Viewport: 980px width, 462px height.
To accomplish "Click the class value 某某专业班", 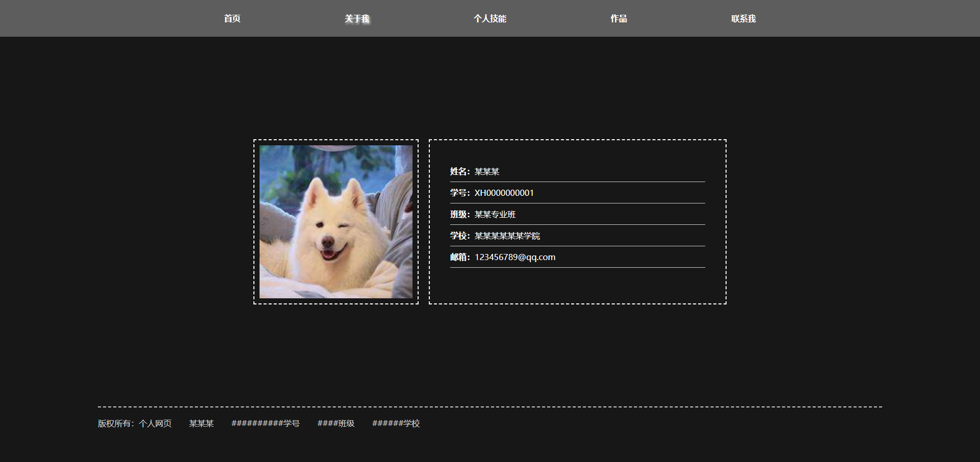I will coord(495,214).
